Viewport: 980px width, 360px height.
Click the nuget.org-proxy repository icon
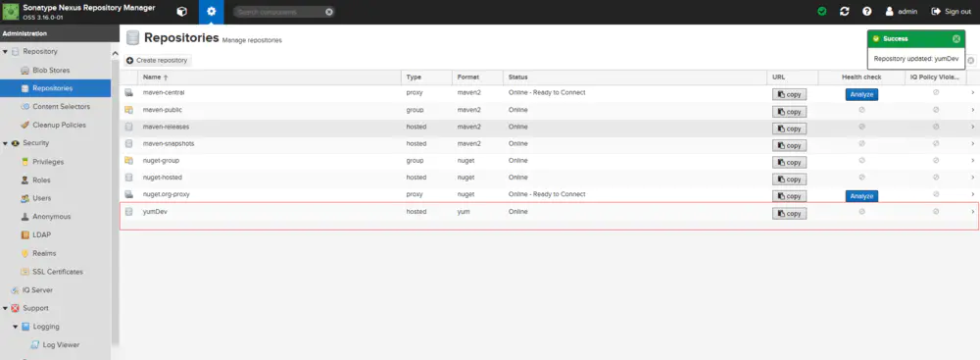tap(128, 194)
